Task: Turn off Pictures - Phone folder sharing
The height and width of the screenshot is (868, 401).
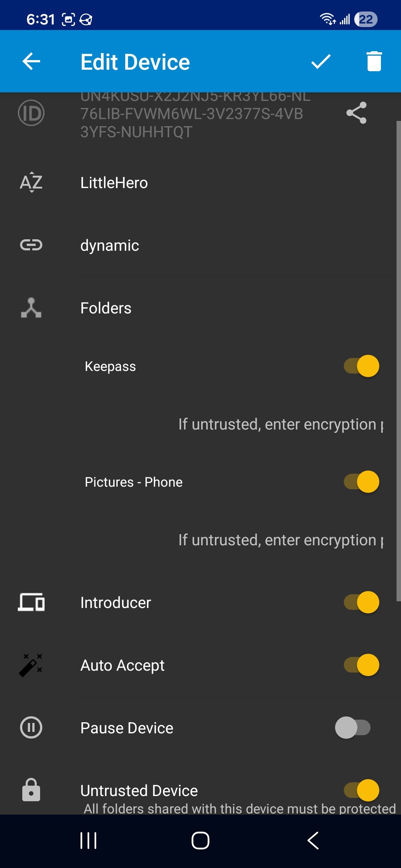Action: click(x=361, y=482)
